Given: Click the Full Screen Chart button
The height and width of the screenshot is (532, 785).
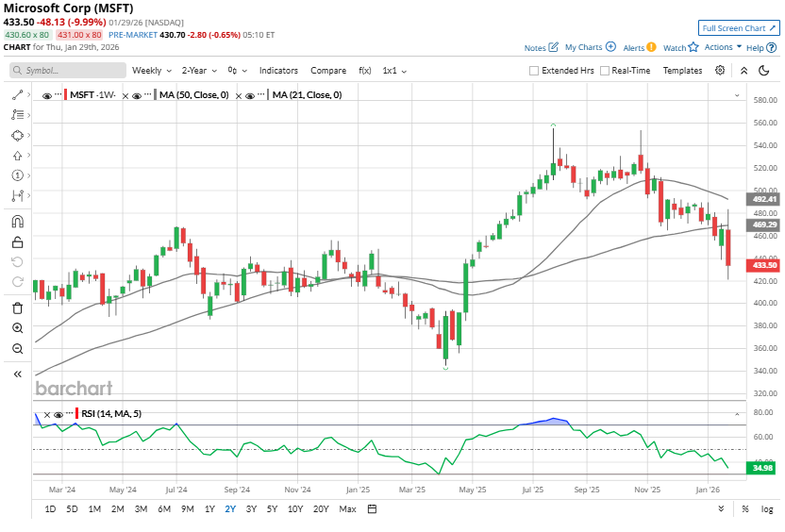Looking at the screenshot, I should point(739,28).
